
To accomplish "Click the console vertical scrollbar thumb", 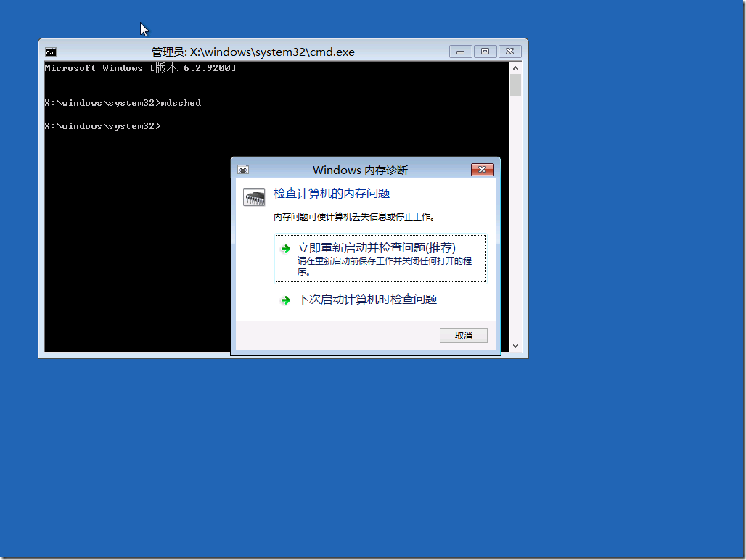I will click(x=515, y=85).
